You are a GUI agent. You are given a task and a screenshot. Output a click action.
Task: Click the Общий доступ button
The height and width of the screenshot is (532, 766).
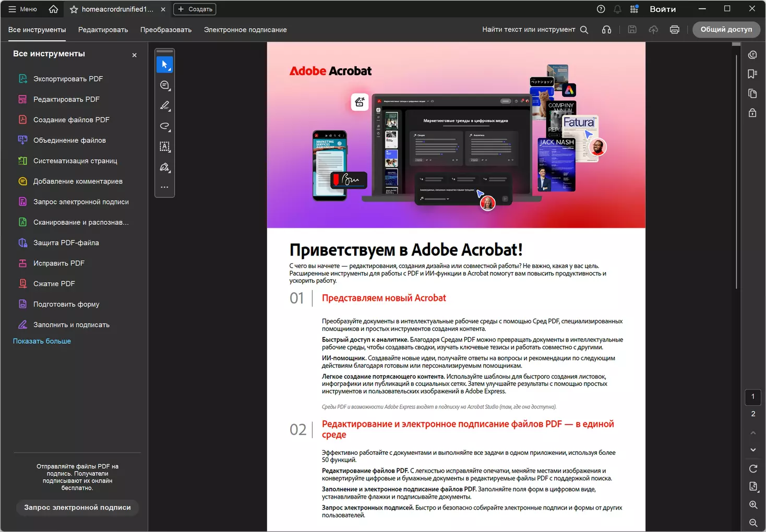click(x=726, y=30)
